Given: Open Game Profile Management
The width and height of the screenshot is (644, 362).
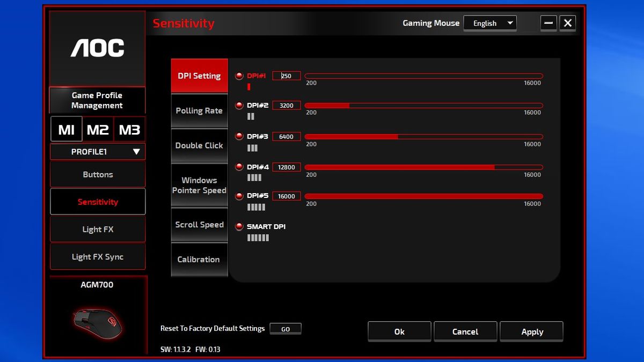Looking at the screenshot, I should tap(97, 100).
